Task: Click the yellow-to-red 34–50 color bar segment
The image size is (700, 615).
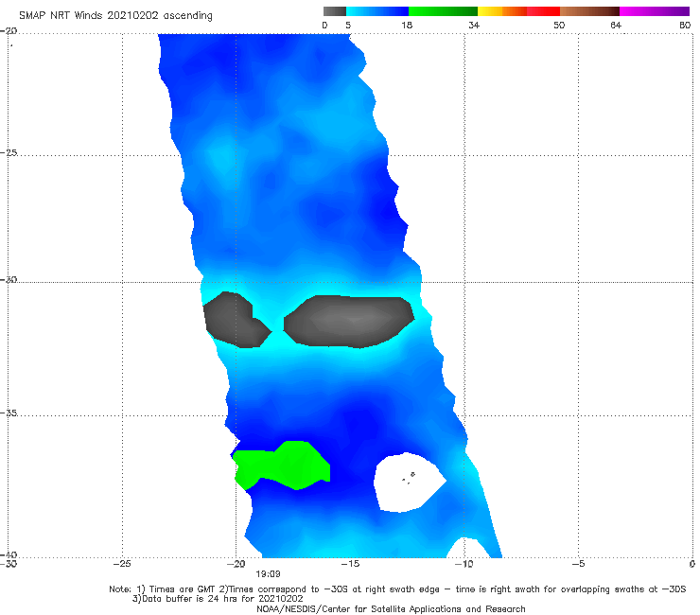Action: [518, 11]
